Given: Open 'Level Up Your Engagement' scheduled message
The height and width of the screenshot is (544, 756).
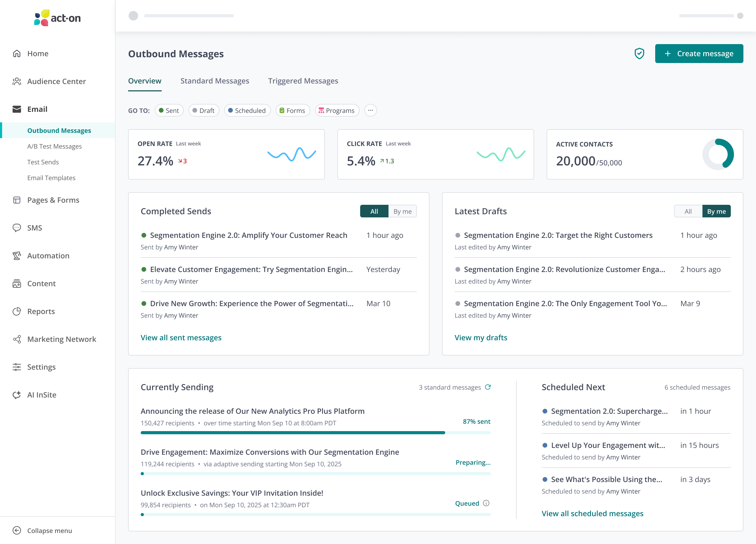Looking at the screenshot, I should point(608,445).
